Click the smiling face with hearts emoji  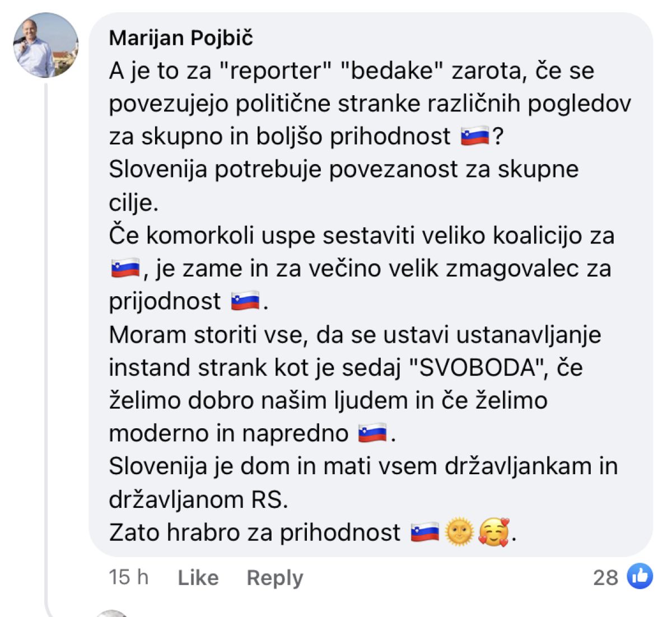coord(494,532)
